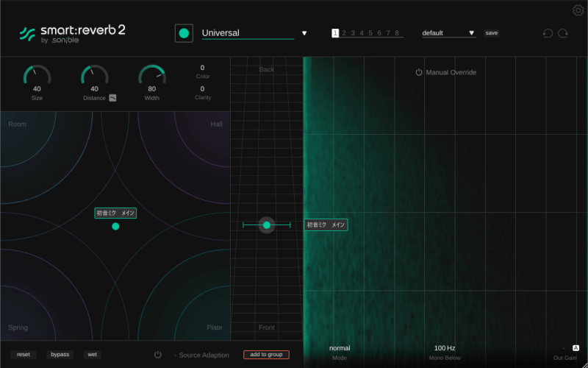The width and height of the screenshot is (588, 368).
Task: Click the wet button
Action: 93,355
